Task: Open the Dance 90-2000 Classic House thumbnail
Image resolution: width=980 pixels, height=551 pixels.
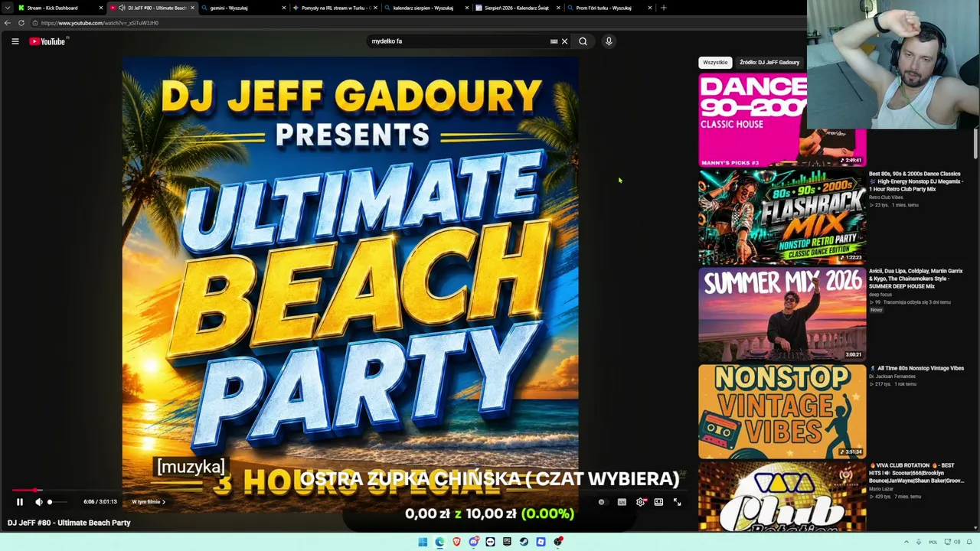Action: (782, 119)
